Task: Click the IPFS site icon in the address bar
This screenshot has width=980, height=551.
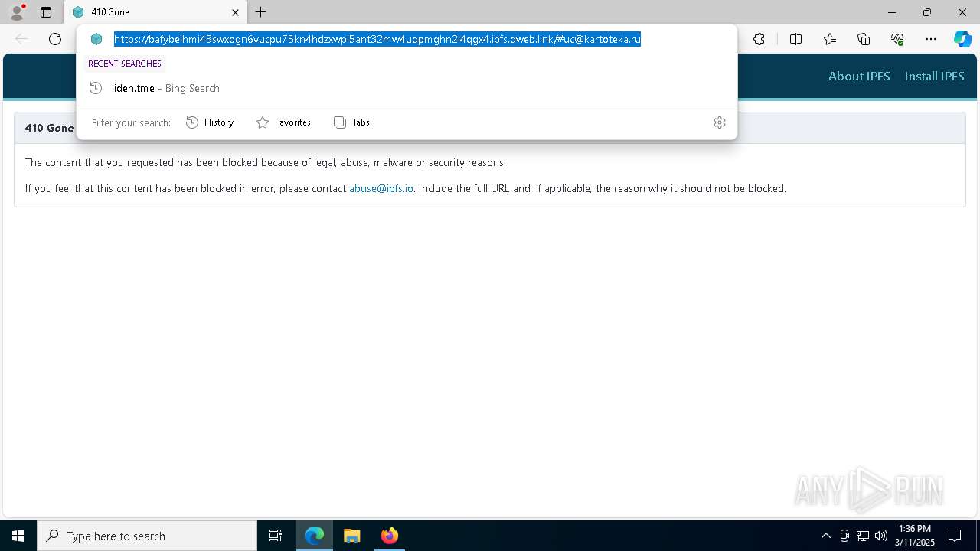Action: point(96,39)
